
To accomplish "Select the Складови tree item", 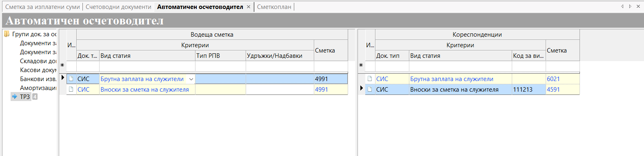I will click(x=38, y=61).
